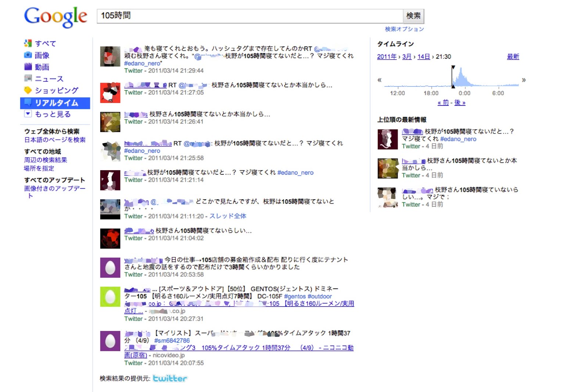This screenshot has width=588, height=392.
Task: Click the #edano_nero hashtag in 21:29:44 tweet
Action: [142, 63]
